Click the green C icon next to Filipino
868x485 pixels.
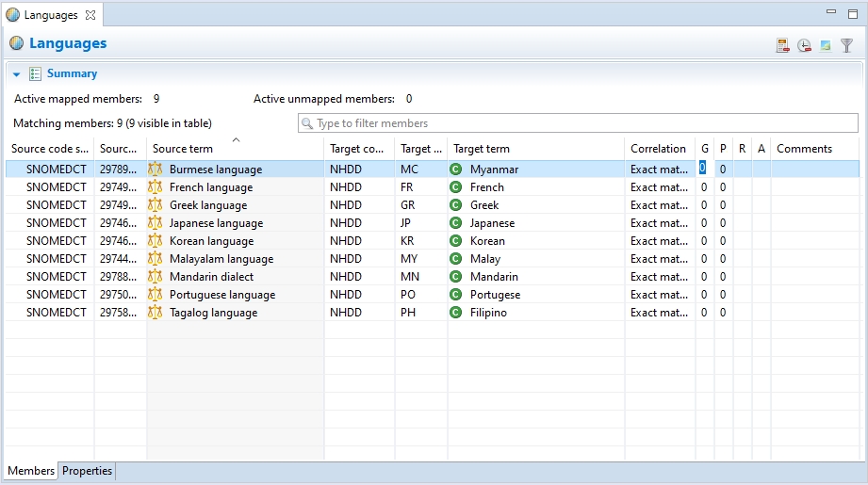456,313
